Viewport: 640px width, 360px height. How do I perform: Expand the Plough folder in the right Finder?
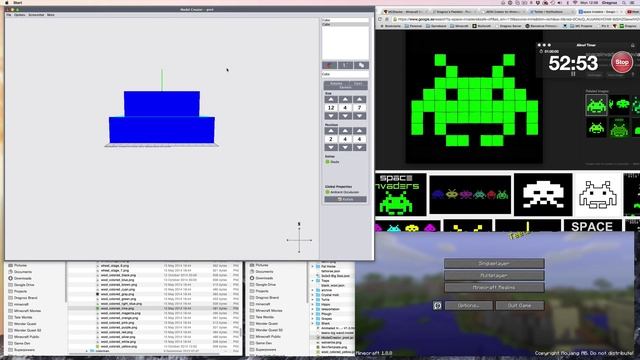coord(313,314)
